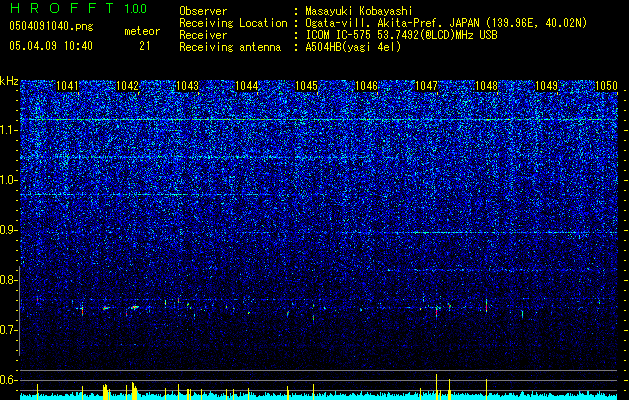Click time marker 1041
The height and width of the screenshot is (400, 629).
[67, 86]
